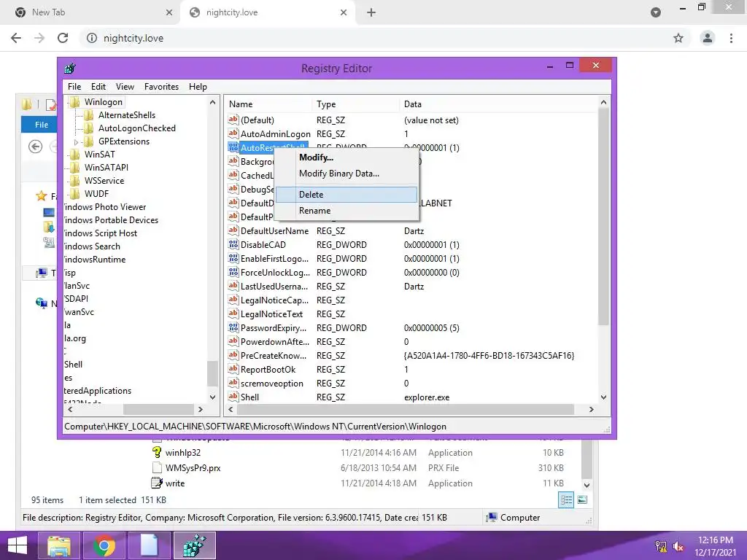The width and height of the screenshot is (747, 560).
Task: Click the write application icon
Action: tap(157, 483)
